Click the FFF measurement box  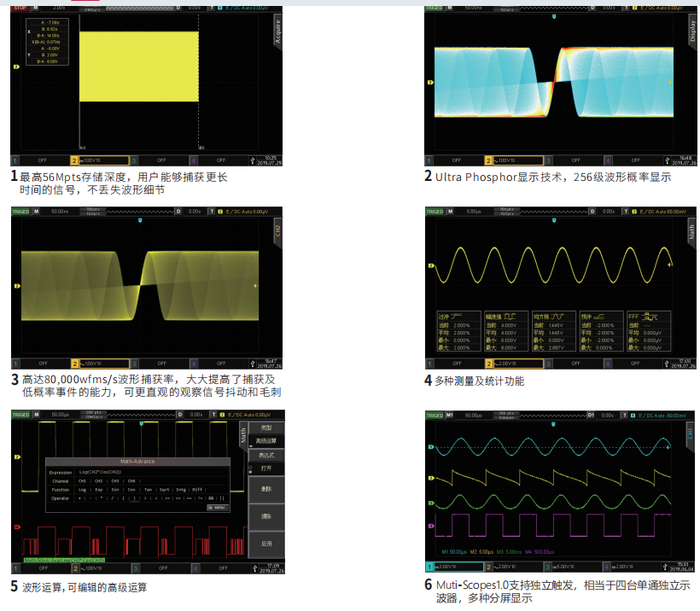pos(649,331)
